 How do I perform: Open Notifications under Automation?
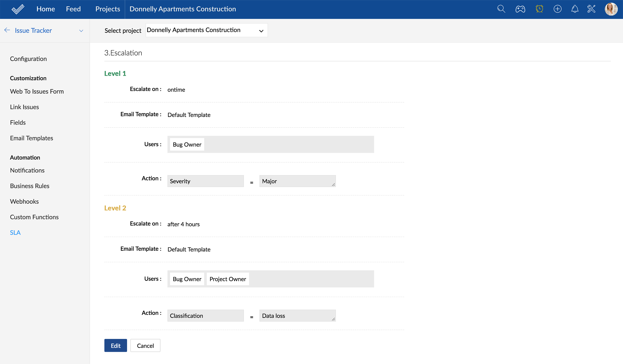point(27,170)
